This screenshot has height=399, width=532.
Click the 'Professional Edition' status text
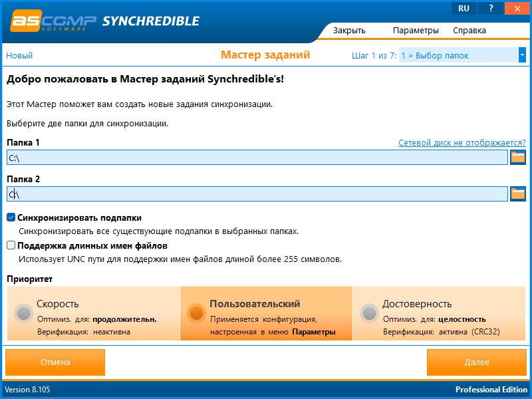491,390
